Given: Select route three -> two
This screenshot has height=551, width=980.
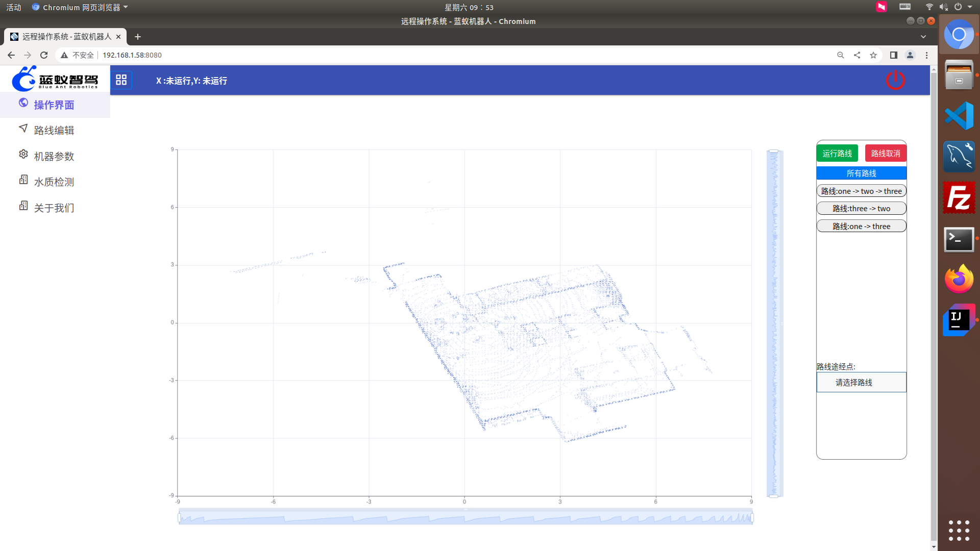Looking at the screenshot, I should (x=862, y=209).
